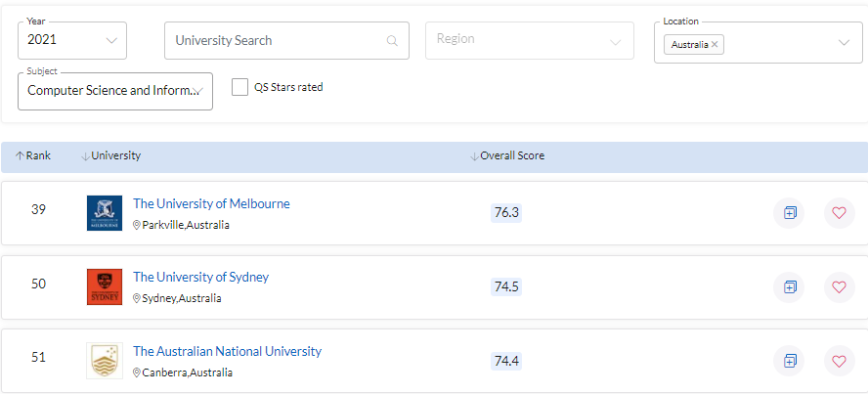Click the University of Sydney logo
The height and width of the screenshot is (394, 868).
click(105, 286)
